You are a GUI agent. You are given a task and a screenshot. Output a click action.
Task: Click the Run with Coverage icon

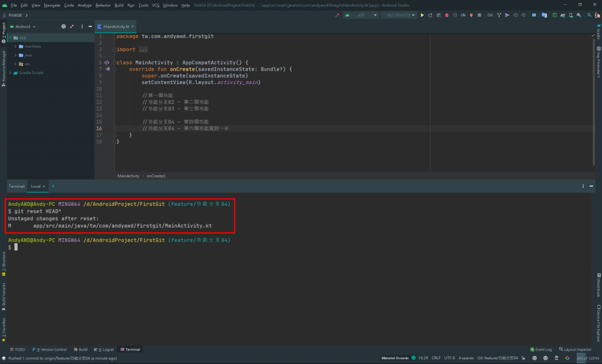tap(455, 15)
